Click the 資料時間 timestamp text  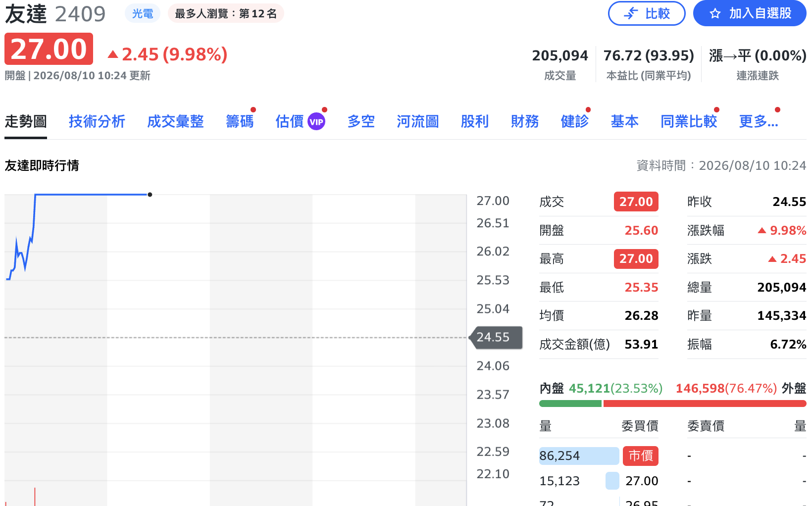721,165
